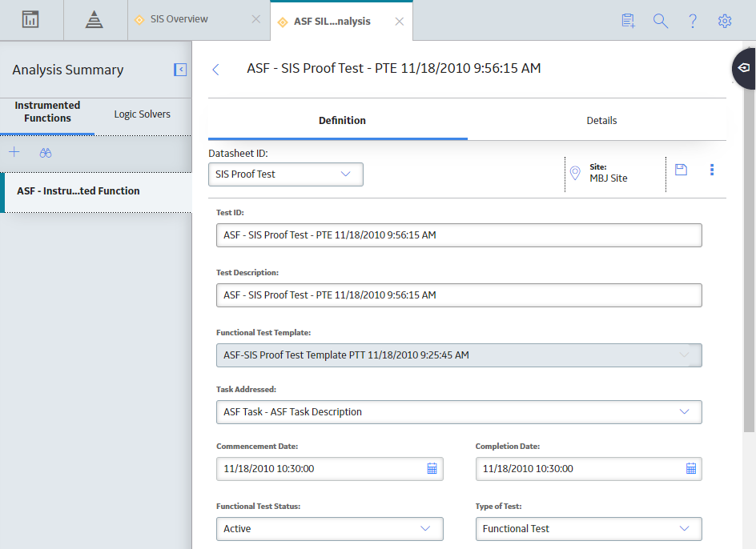Add a new instrumented function
Viewport: 756px width, 549px height.
coord(14,152)
